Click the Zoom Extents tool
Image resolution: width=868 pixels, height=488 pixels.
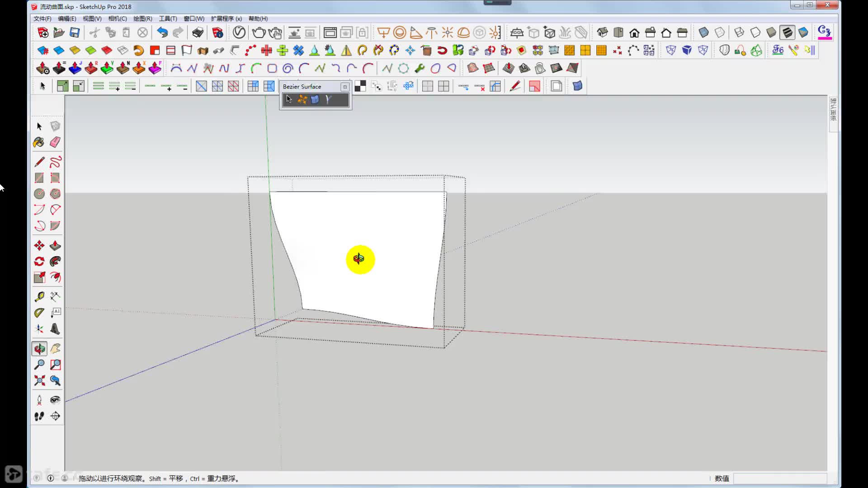tap(39, 380)
